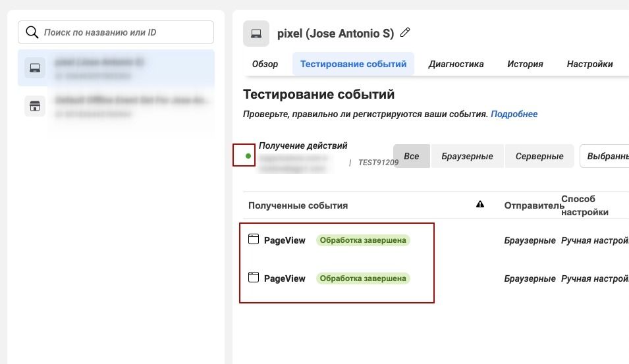
Task: Click the laptop pixel icon in the sidebar list
Action: 35,67
